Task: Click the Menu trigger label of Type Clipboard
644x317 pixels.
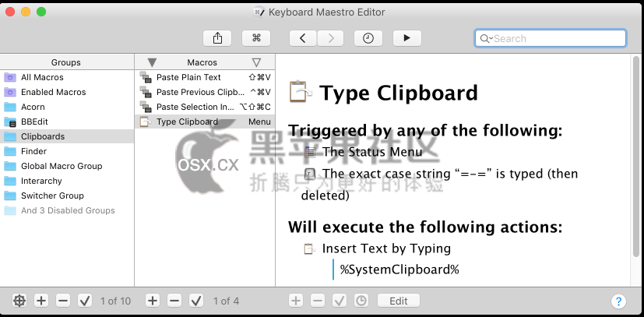Action: [x=259, y=122]
